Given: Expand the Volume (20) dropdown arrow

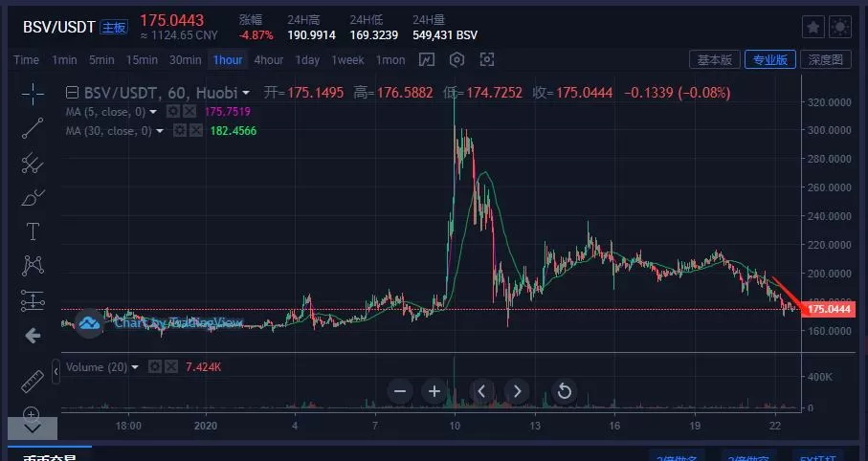Looking at the screenshot, I should tap(135, 367).
